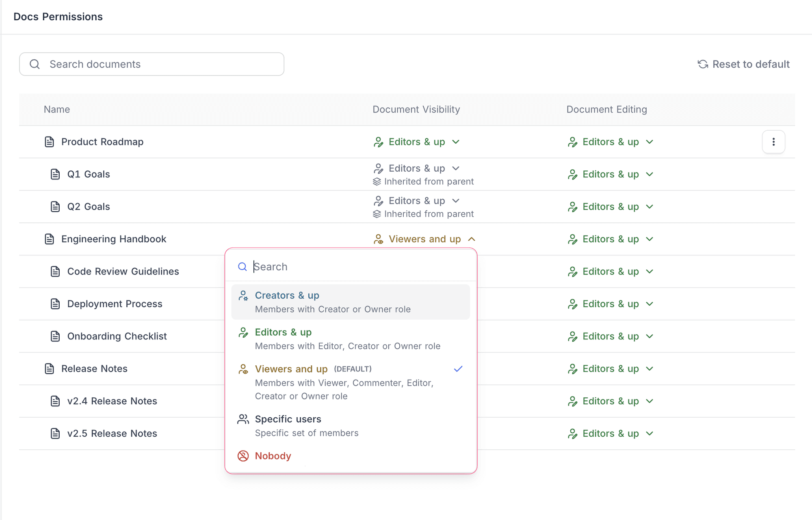Click the Creators & up role icon in dropdown
The image size is (812, 520).
click(243, 296)
